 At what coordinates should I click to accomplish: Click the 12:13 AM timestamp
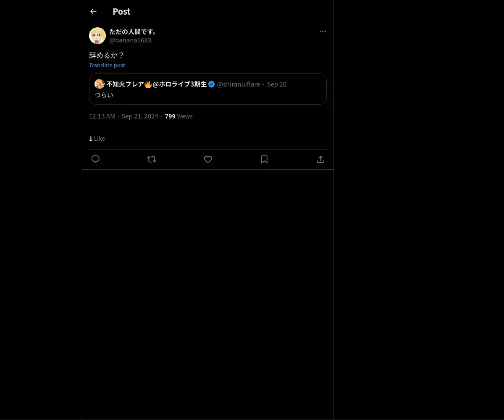click(x=102, y=116)
